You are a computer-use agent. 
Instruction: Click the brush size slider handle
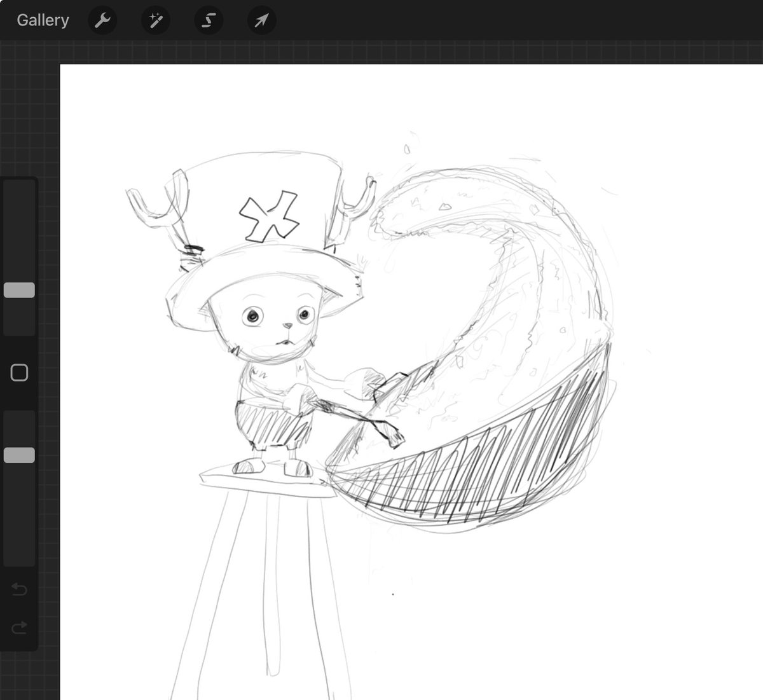click(x=19, y=291)
